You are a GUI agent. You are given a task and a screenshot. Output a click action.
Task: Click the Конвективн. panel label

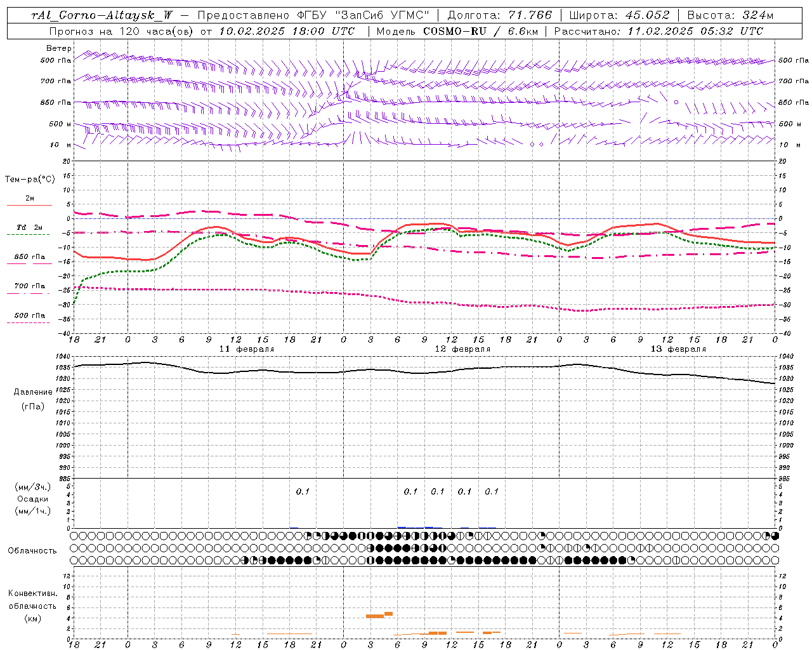click(x=33, y=594)
